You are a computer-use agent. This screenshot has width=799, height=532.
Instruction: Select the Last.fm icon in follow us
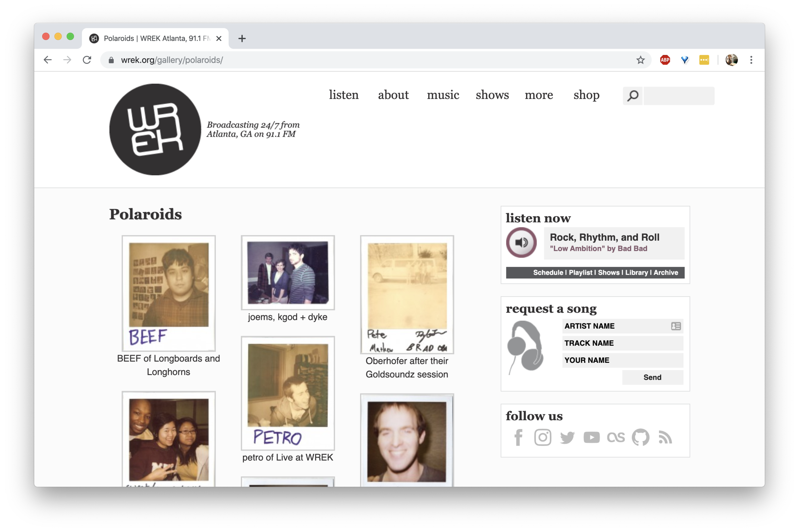pos(616,438)
